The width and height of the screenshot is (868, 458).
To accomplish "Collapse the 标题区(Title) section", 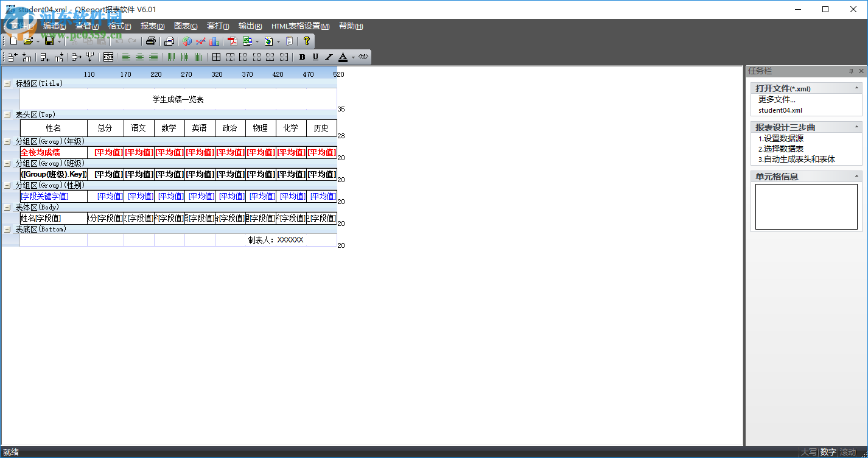I will (7, 83).
